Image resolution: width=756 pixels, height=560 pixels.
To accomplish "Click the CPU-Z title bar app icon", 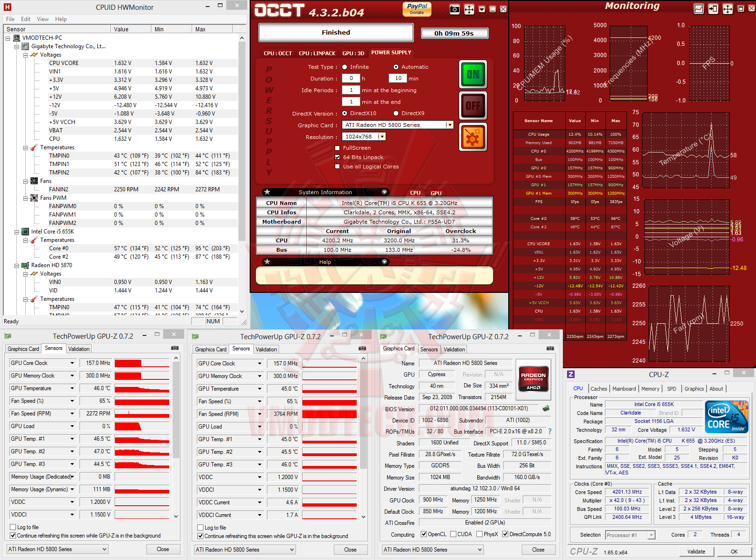I will (570, 374).
